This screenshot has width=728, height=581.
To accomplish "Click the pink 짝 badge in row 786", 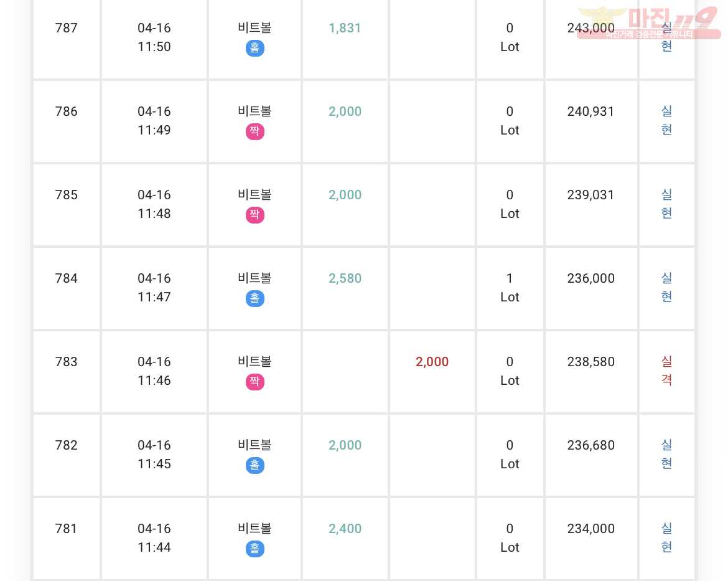I will [255, 131].
